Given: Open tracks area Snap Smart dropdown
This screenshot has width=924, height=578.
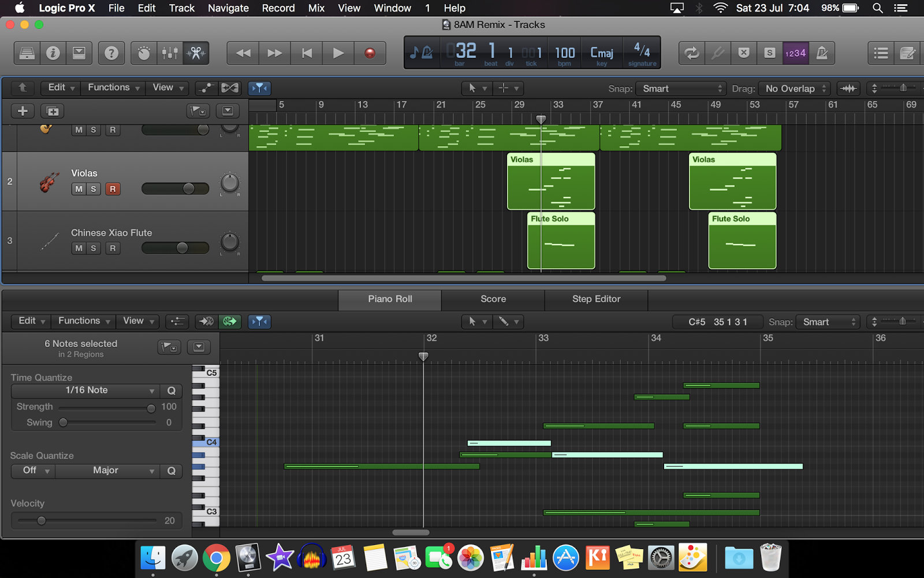Looking at the screenshot, I should coord(681,88).
